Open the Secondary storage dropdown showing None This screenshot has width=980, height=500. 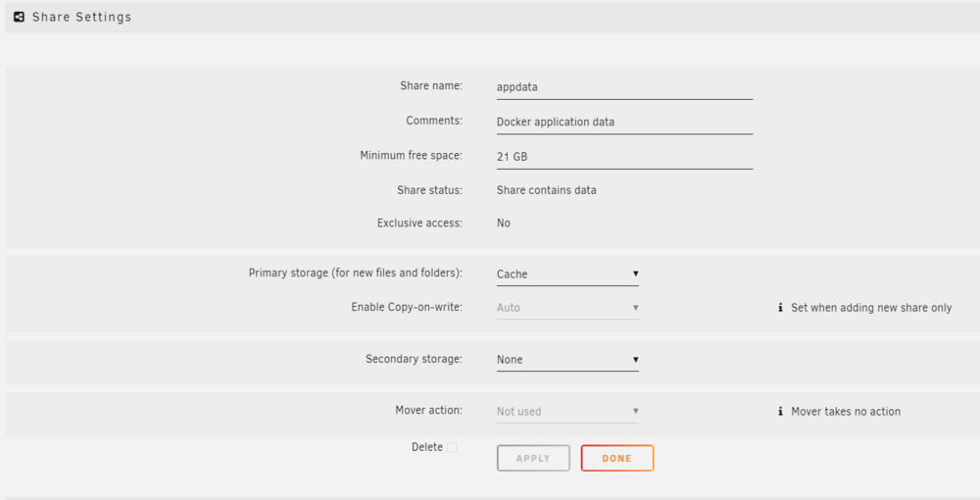[567, 360]
